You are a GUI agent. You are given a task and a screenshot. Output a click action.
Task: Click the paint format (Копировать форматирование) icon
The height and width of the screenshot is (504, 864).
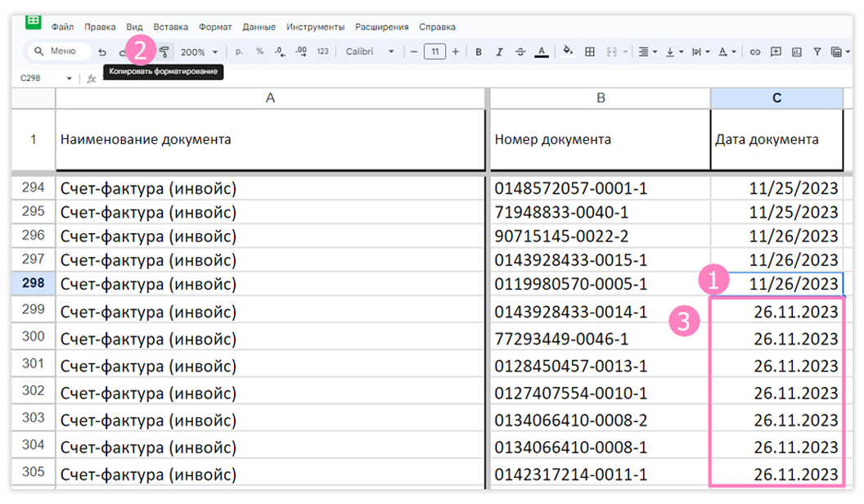pos(164,52)
